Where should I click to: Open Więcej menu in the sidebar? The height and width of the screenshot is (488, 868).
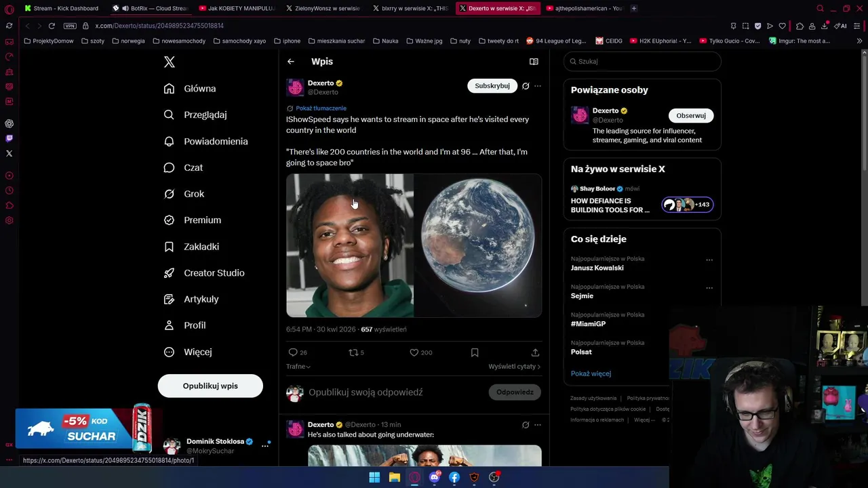pyautogui.click(x=189, y=352)
